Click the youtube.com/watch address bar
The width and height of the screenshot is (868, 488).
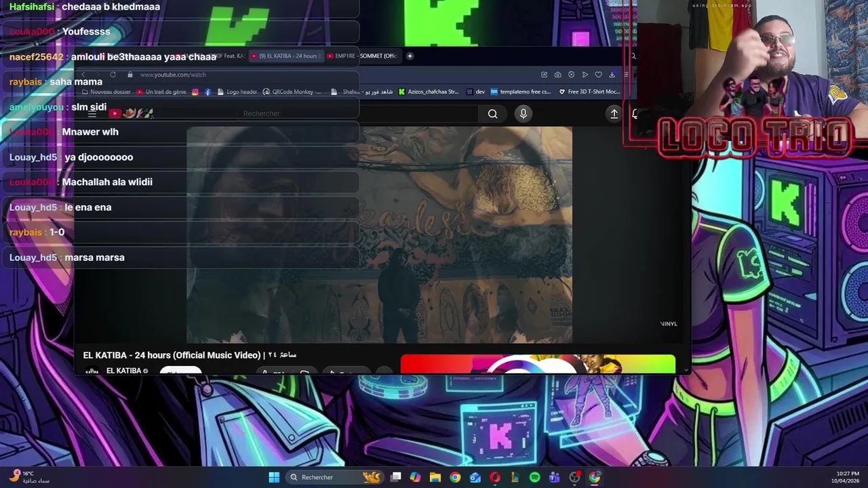(173, 75)
